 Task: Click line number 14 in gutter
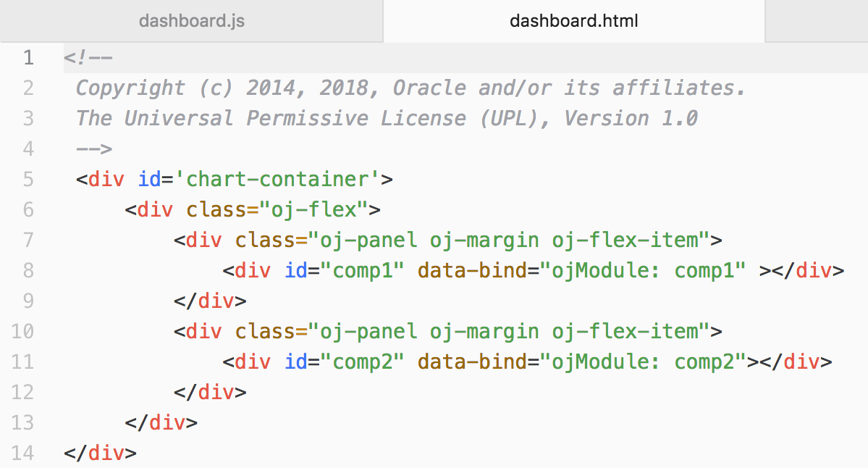22,454
